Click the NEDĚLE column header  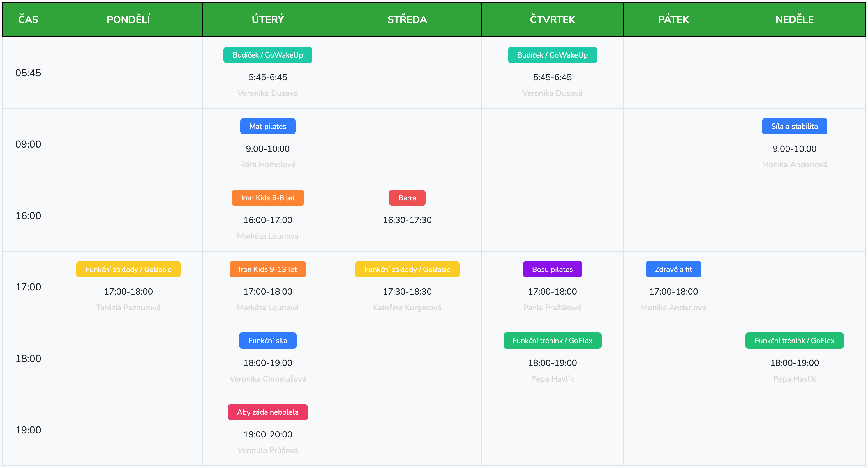(x=794, y=19)
